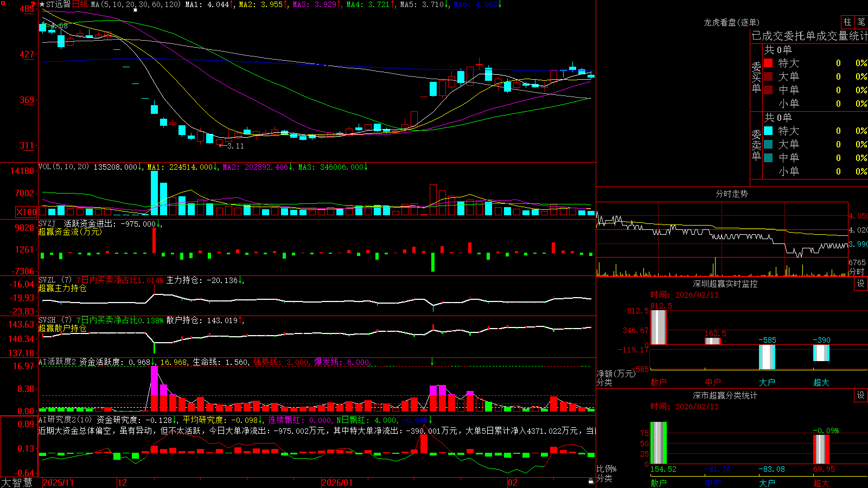Click the SVZJ indicator name
868x488 pixels.
click(x=47, y=223)
